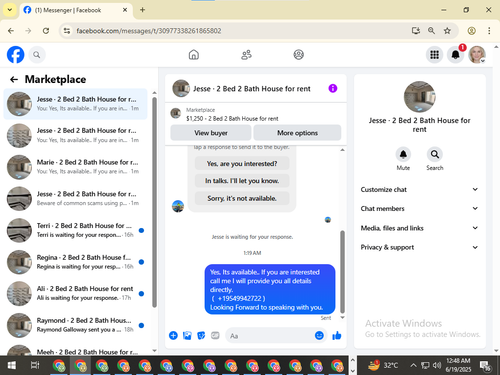Open the Facebook logo home link
The image size is (500, 375).
point(15,55)
